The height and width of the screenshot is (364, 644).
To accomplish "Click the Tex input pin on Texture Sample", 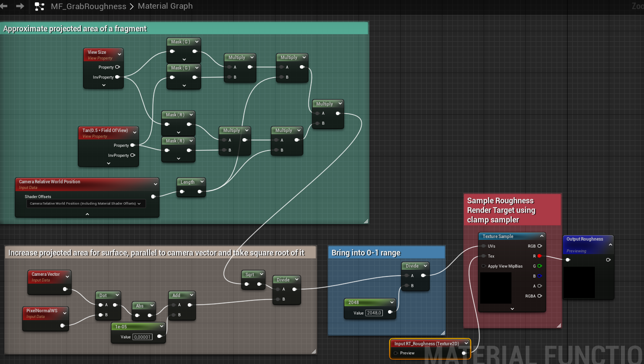I will coord(484,256).
